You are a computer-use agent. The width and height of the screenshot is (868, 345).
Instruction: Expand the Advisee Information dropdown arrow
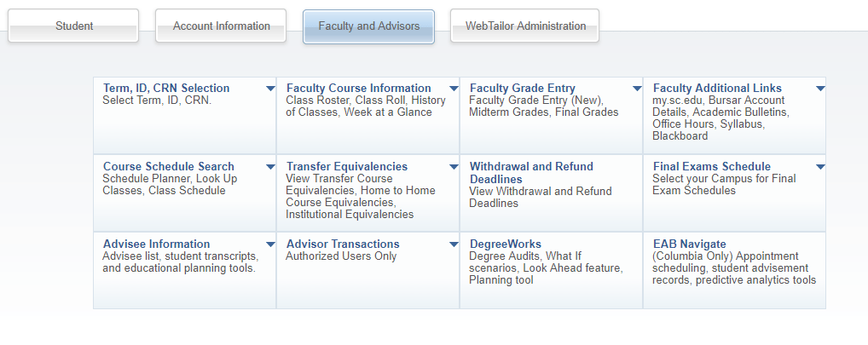270,244
